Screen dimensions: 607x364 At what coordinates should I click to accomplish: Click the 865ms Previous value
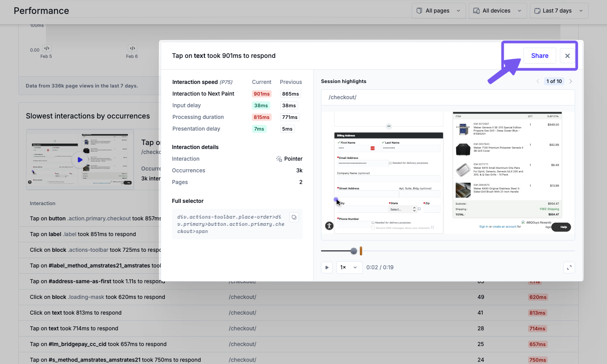coord(290,94)
